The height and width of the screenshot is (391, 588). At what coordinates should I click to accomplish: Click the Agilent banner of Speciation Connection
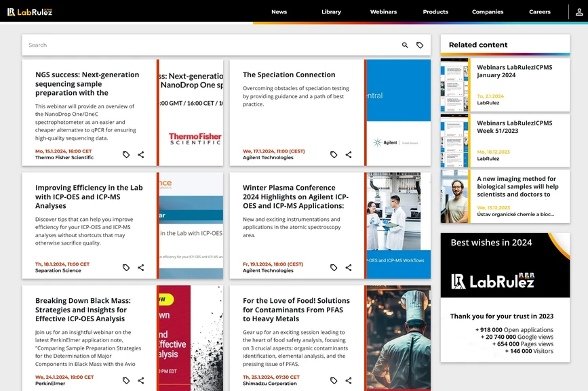point(398,112)
